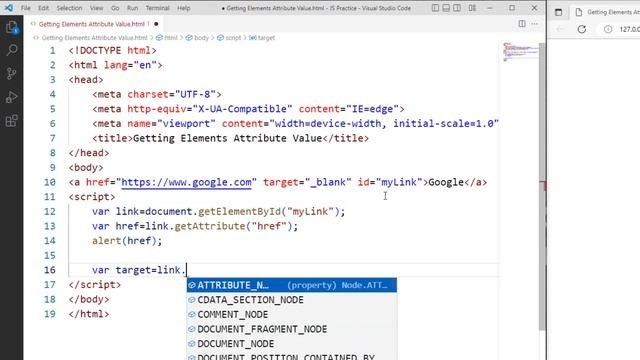
Task: Click the https://www.google.com link in code
Action: (187, 182)
